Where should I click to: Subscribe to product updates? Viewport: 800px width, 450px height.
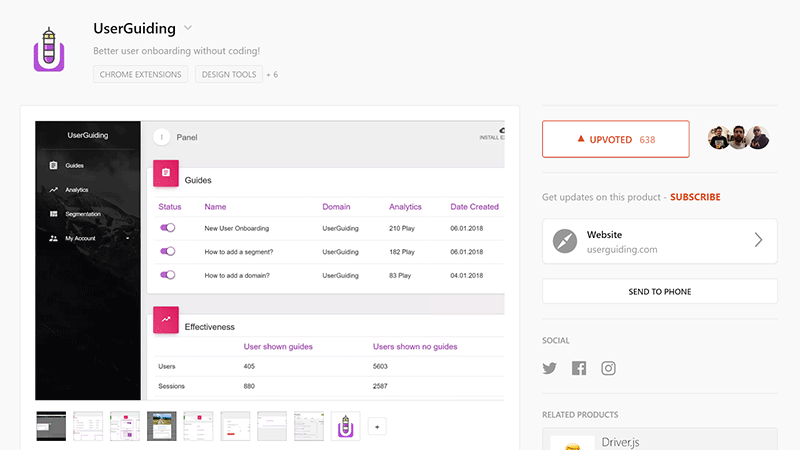pyautogui.click(x=695, y=197)
